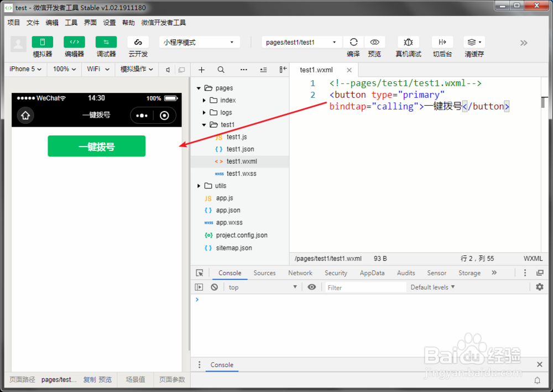The image size is (553, 392).
Task: Open mini program capsule menu dots
Action: click(x=142, y=116)
